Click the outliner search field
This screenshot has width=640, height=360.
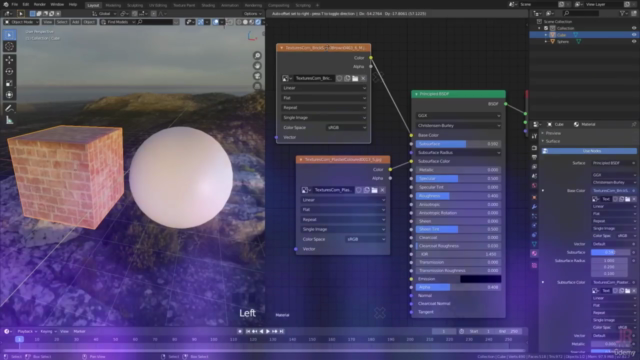click(581, 13)
